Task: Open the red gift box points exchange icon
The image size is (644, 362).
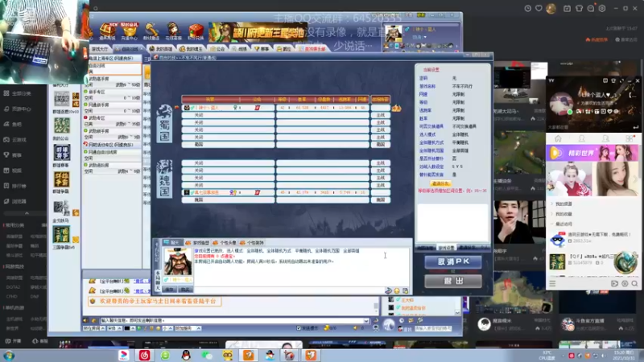Action: pos(196,31)
